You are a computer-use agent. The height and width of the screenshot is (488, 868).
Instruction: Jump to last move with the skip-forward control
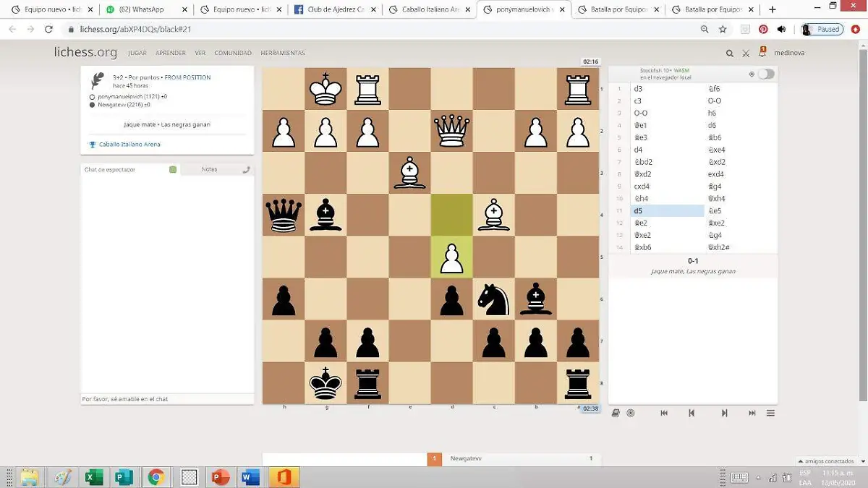(x=753, y=413)
